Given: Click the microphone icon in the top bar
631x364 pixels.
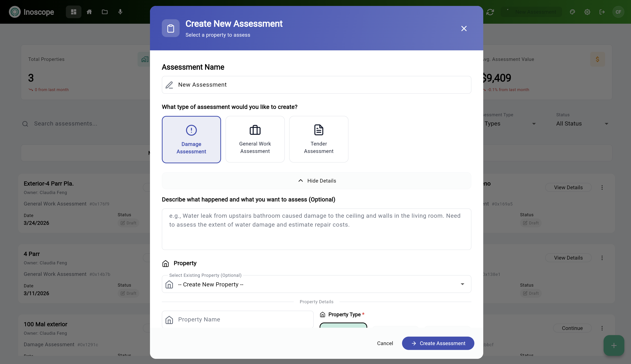Looking at the screenshot, I should [120, 12].
